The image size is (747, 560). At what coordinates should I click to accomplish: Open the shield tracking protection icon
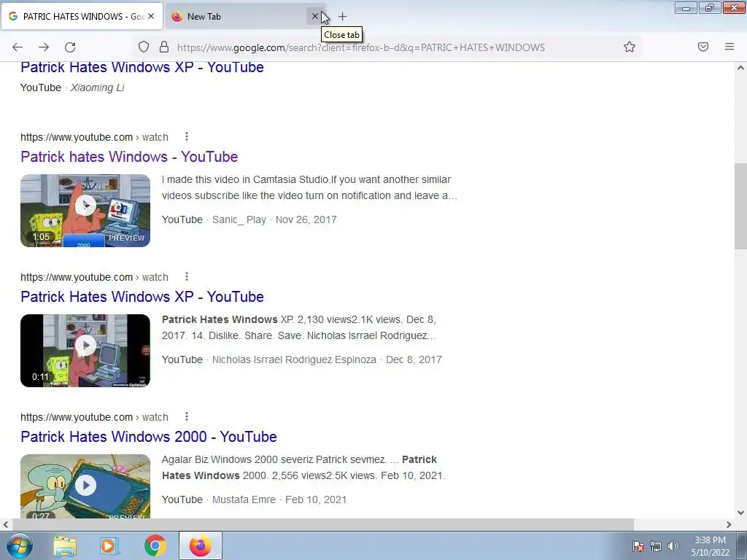click(144, 47)
